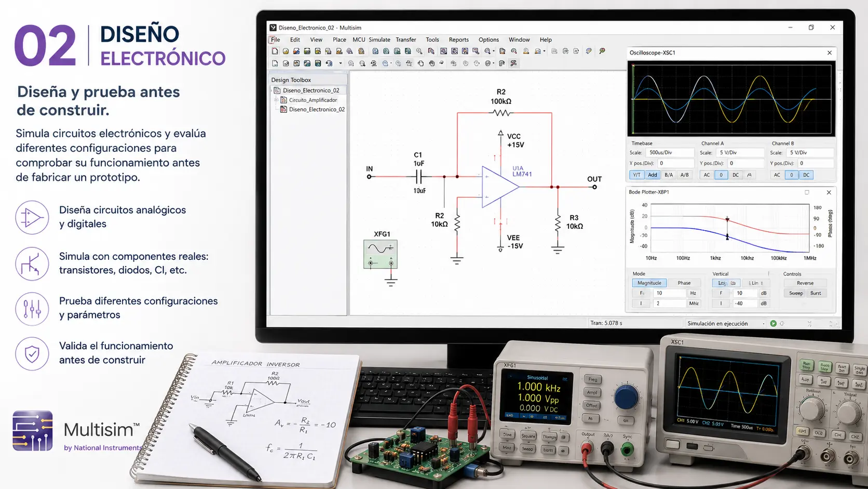868x489 pixels.
Task: Click the Open file folder icon
Action: pyautogui.click(x=286, y=51)
